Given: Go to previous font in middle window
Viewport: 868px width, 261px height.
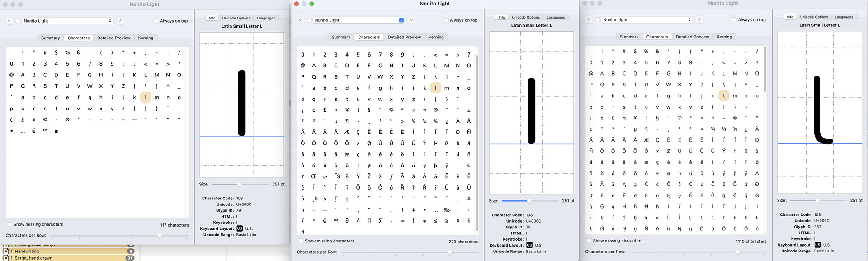Looking at the screenshot, I should (x=300, y=20).
